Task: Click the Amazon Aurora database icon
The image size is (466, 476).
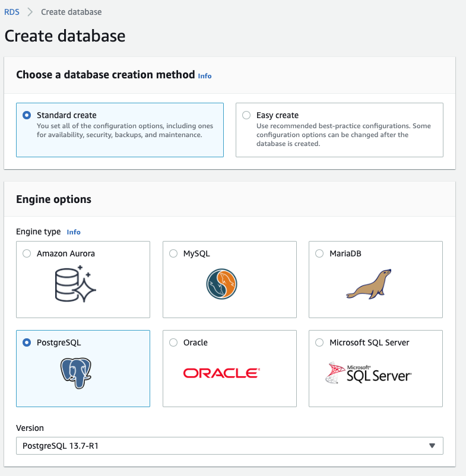Action: click(75, 284)
